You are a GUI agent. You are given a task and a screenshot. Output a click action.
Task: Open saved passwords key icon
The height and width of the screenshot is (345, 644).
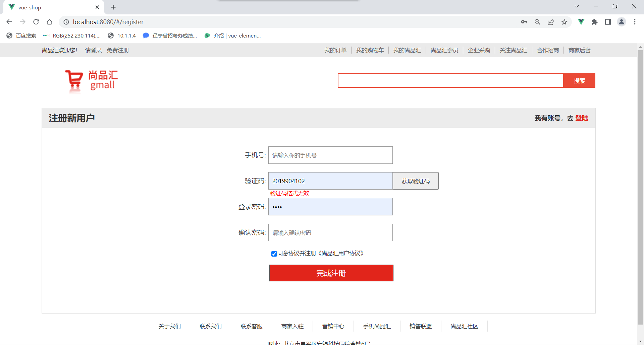524,22
